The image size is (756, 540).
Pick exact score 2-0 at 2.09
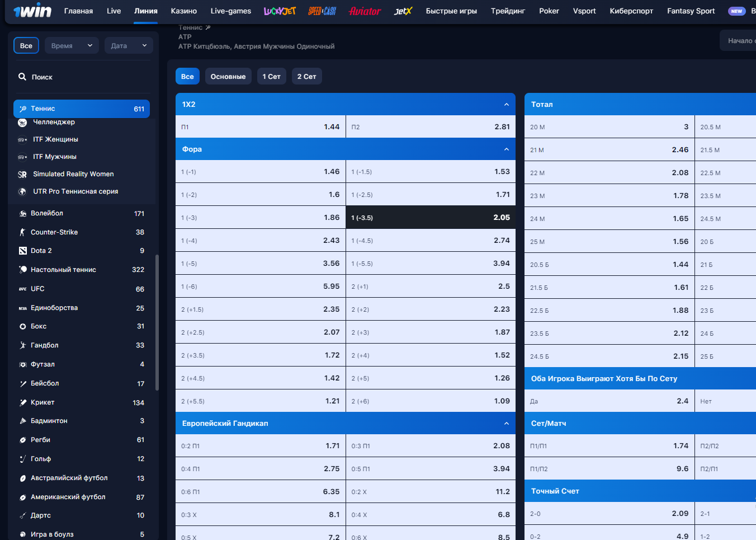point(609,514)
